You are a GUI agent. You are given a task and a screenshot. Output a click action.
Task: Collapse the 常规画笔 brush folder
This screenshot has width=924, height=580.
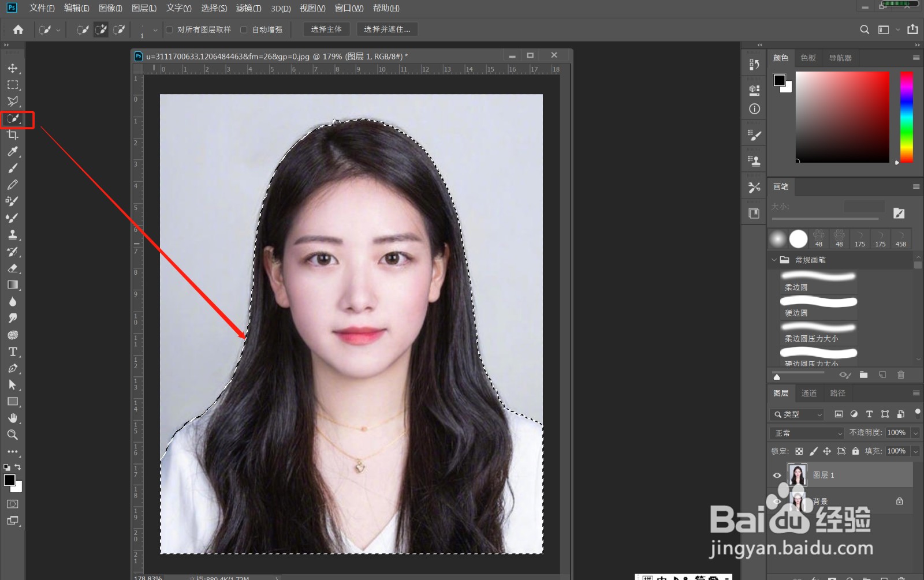pyautogui.click(x=774, y=260)
